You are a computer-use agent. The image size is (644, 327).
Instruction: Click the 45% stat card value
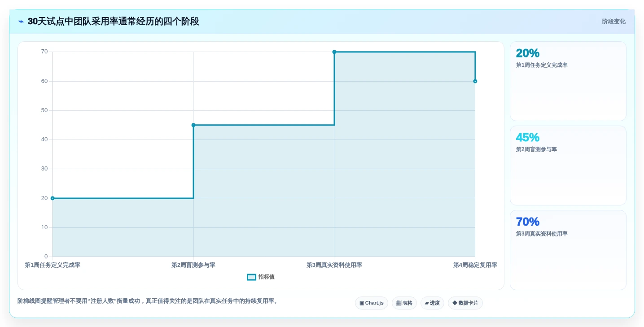pos(527,137)
